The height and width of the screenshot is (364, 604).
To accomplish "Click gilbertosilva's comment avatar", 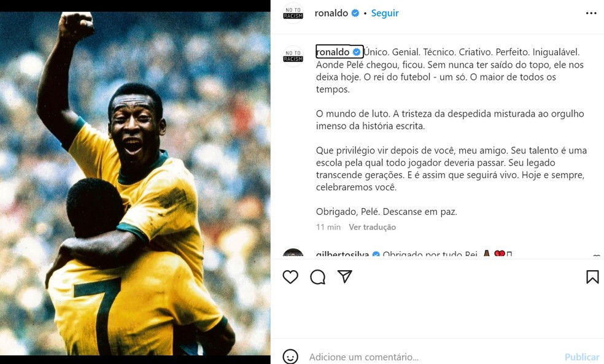I will [293, 254].
